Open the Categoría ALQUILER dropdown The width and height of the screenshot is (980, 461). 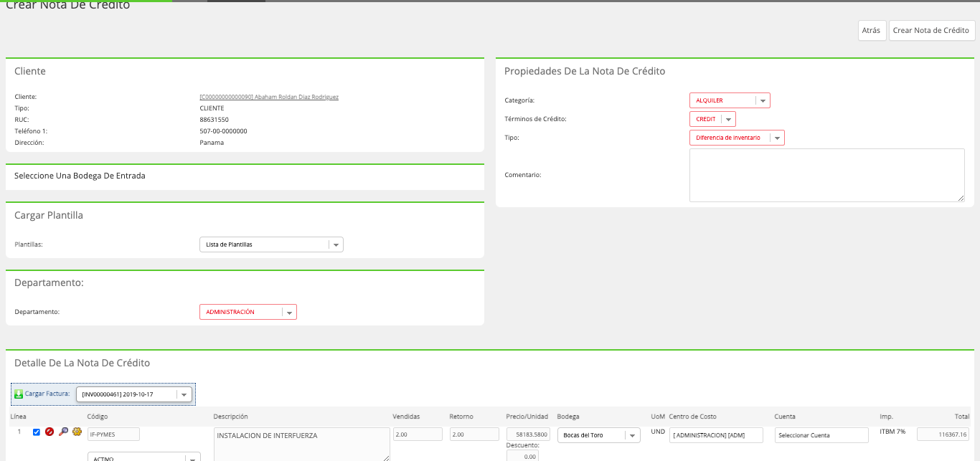[x=730, y=100]
